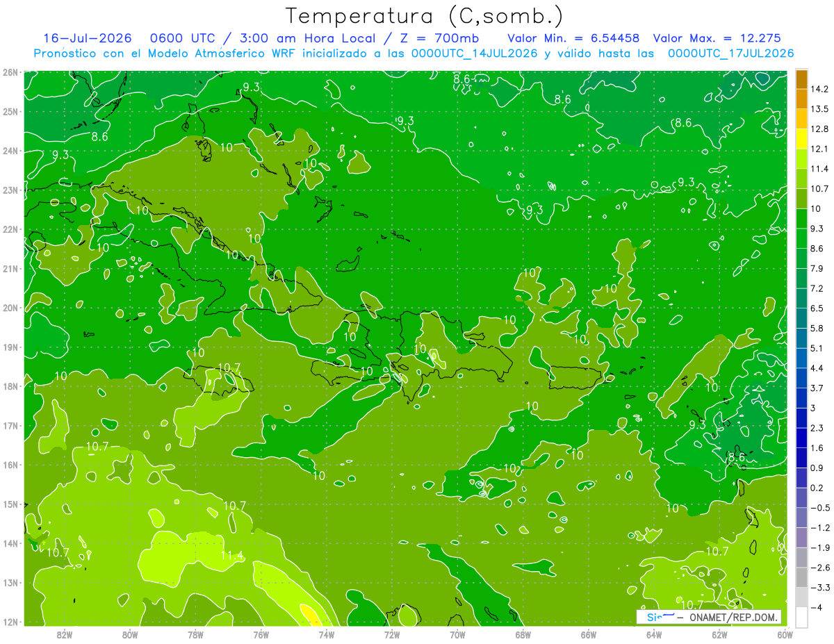
Task: Click initialization time "0000UTC_14JUL2026"
Action: point(475,53)
